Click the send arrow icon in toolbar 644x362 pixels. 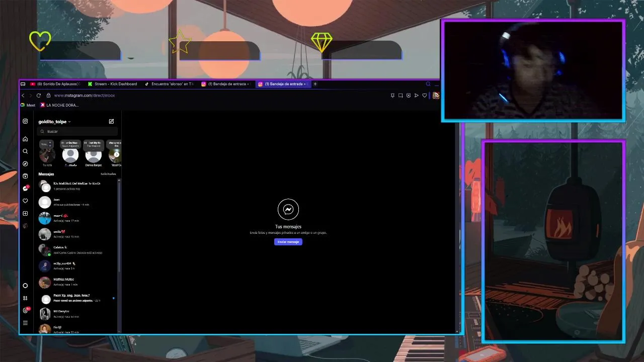pos(417,96)
